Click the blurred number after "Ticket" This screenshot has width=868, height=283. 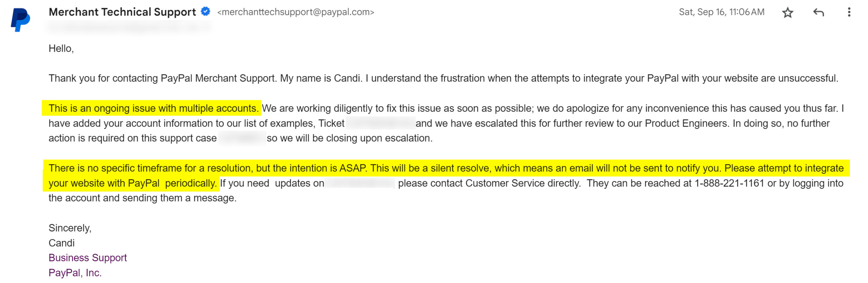coord(380,123)
